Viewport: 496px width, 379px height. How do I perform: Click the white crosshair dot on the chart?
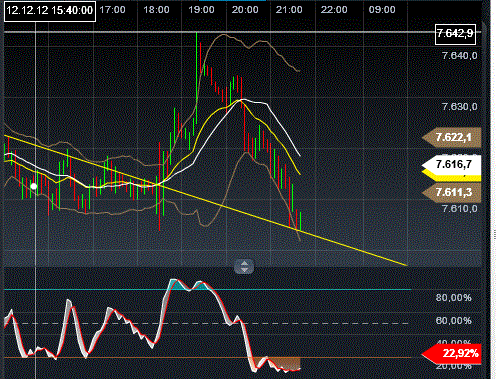tap(34, 186)
